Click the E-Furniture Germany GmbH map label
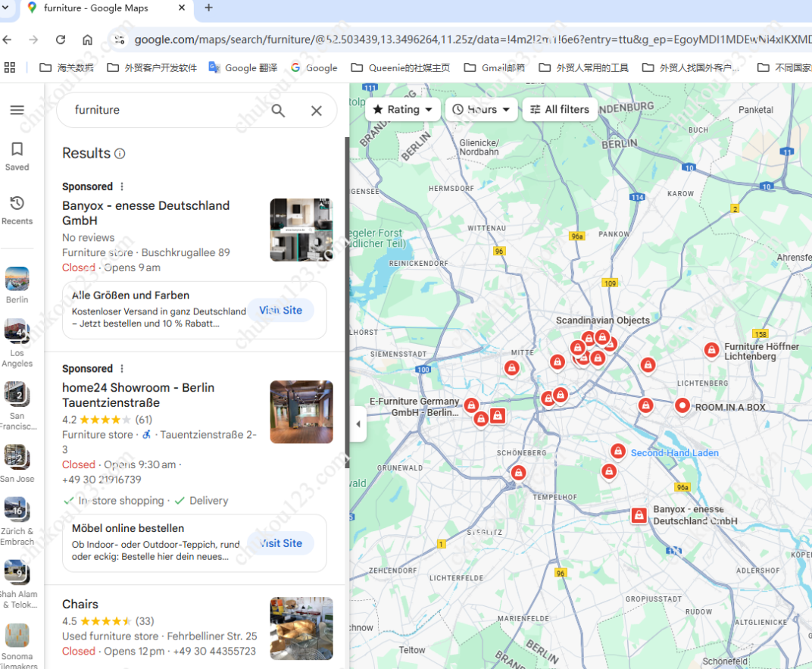Viewport: 812px width, 669px height. (414, 407)
